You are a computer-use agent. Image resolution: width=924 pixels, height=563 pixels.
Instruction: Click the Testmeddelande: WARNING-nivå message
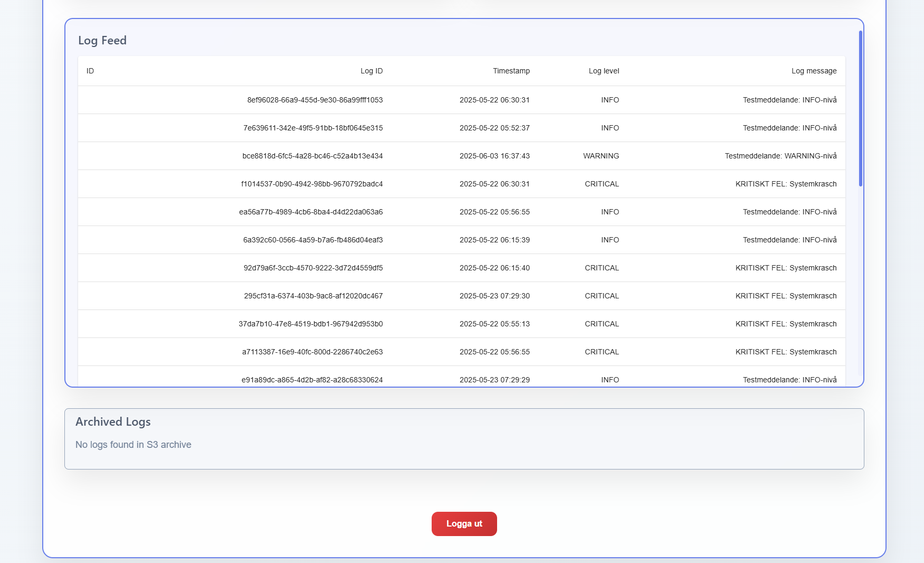click(780, 156)
